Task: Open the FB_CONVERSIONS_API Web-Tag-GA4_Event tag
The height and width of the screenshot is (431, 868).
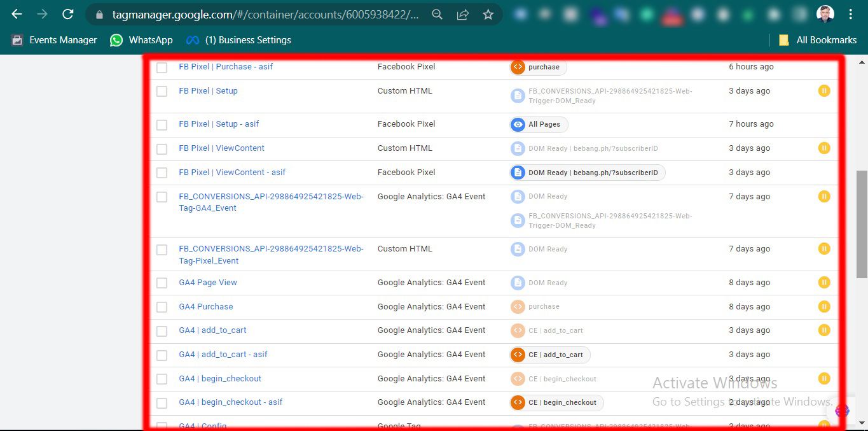Action: (x=272, y=202)
